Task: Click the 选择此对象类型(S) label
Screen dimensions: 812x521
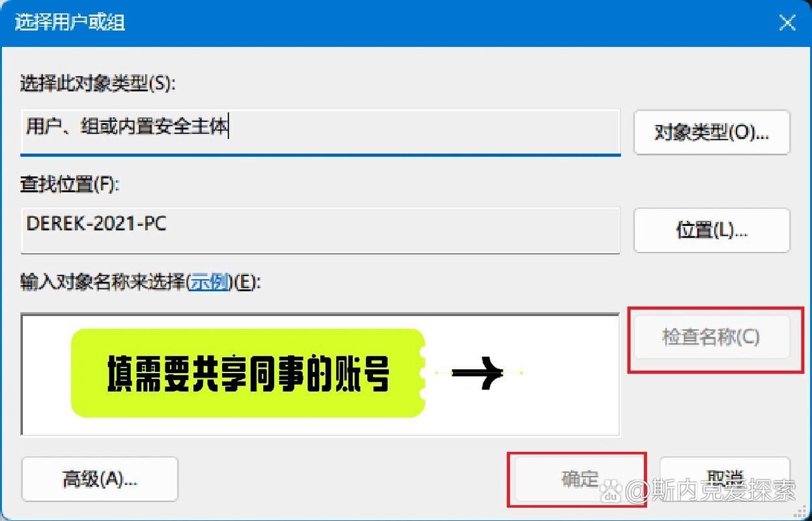Action: [98, 83]
